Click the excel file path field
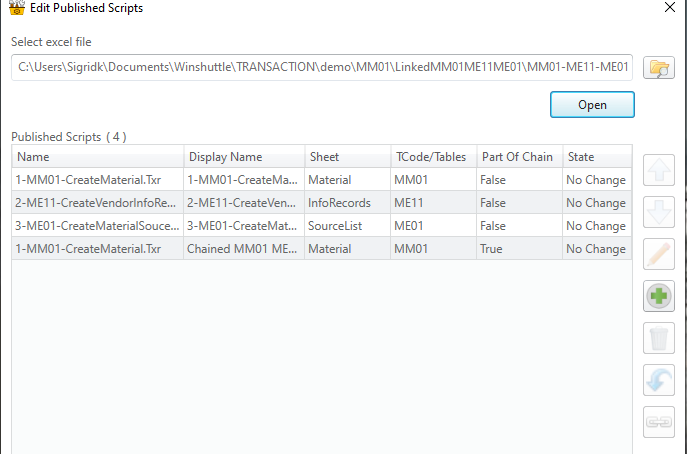The width and height of the screenshot is (687, 454). [322, 68]
